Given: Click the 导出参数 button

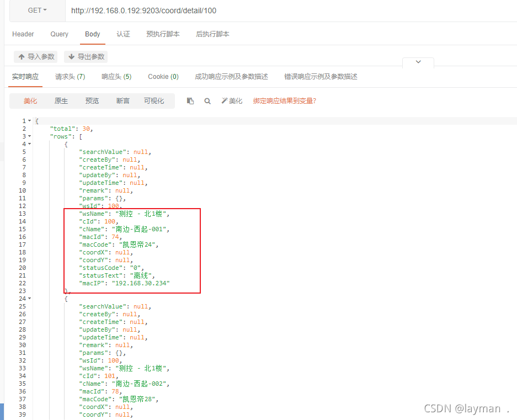Looking at the screenshot, I should click(x=86, y=57).
